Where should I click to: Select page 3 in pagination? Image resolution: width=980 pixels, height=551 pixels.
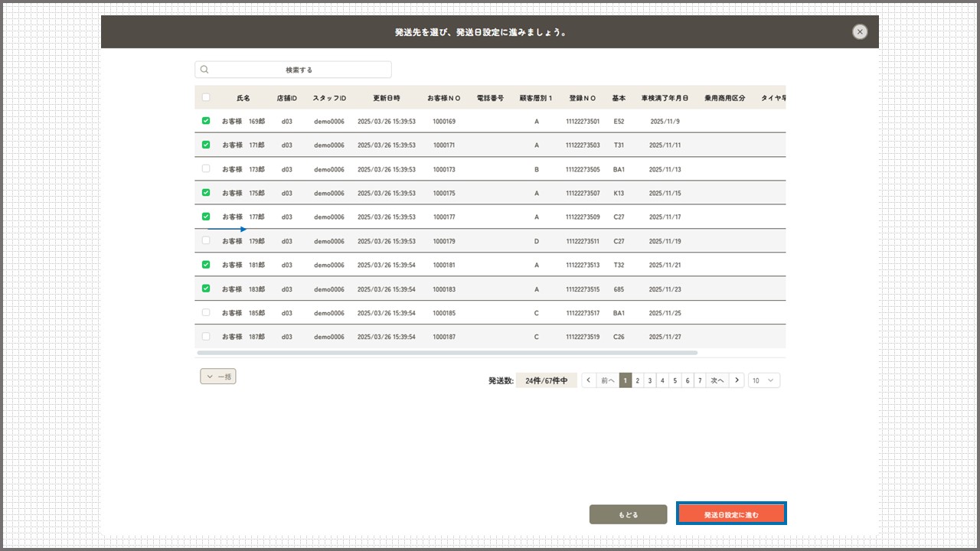650,380
